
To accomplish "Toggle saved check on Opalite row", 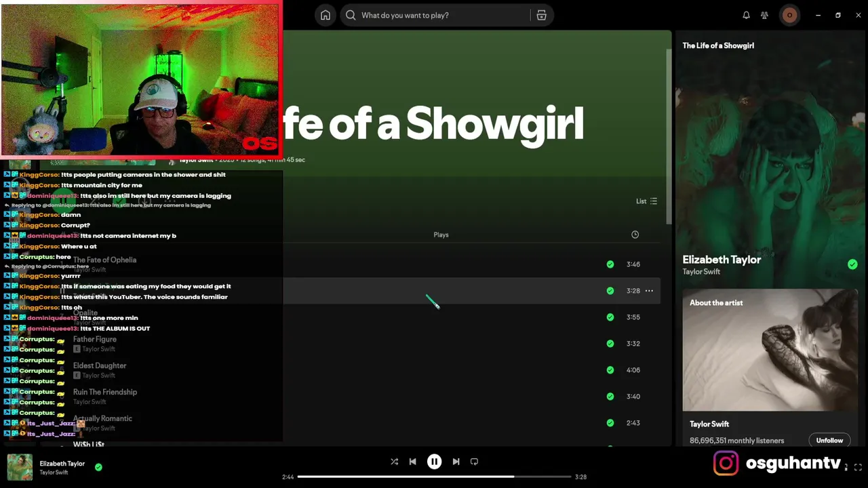I will point(610,317).
